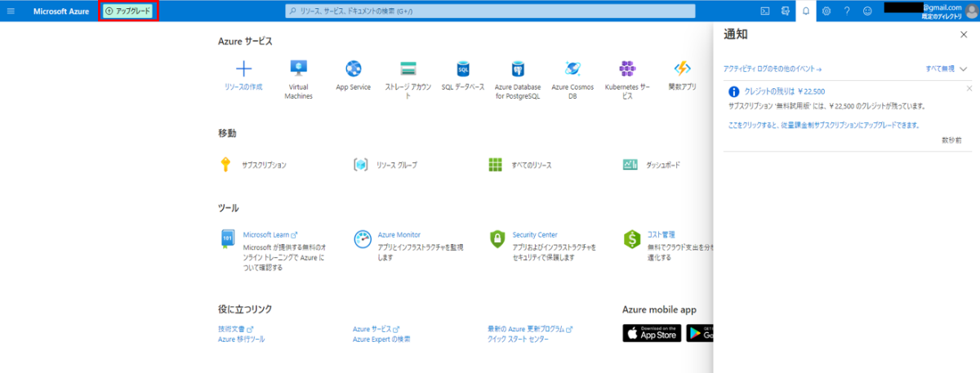Open Azure サービス useful link
Image resolution: width=980 pixels, height=373 pixels.
pos(376,329)
